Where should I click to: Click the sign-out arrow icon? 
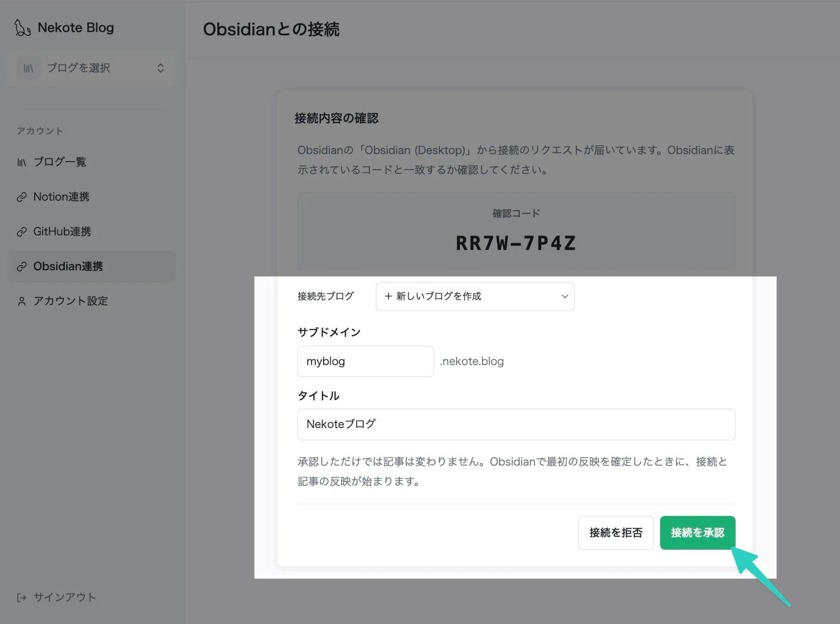pos(22,598)
